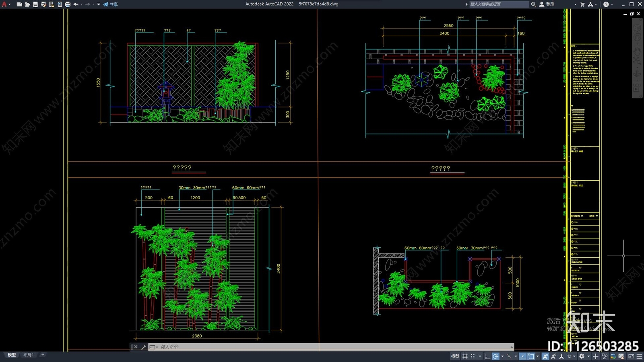Click Isolate Objects status icon
The height and width of the screenshot is (362, 644).
[605, 356]
